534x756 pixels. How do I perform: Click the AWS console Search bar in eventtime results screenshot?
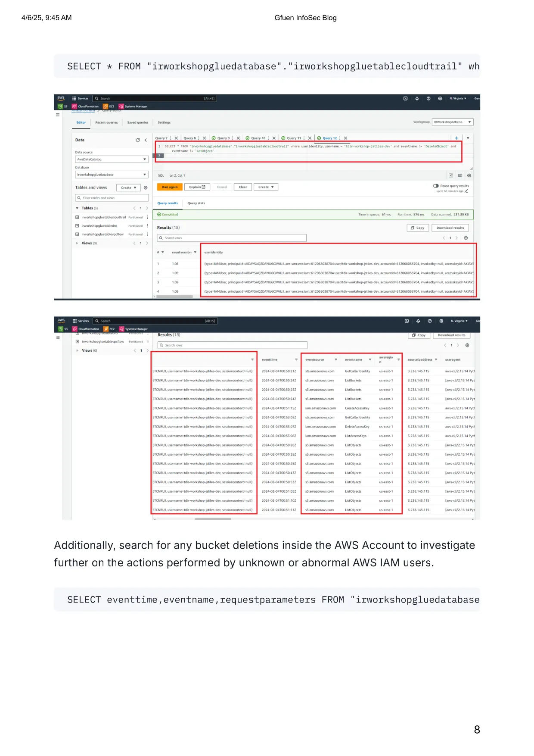point(155,321)
